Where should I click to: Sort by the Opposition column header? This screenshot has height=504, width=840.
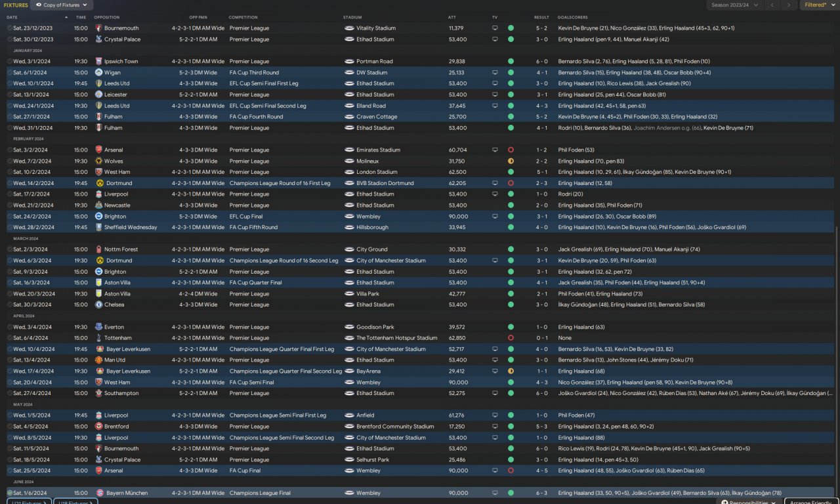(x=106, y=17)
